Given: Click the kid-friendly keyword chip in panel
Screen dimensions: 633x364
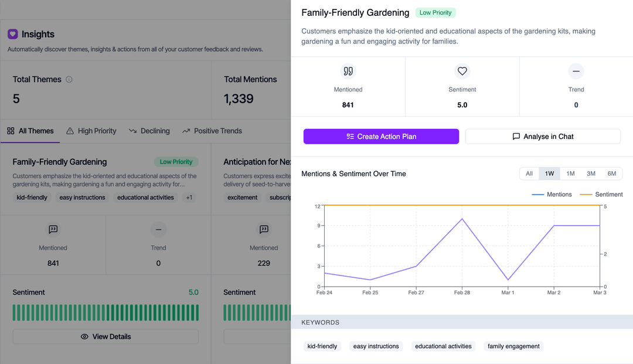Looking at the screenshot, I should coord(322,346).
